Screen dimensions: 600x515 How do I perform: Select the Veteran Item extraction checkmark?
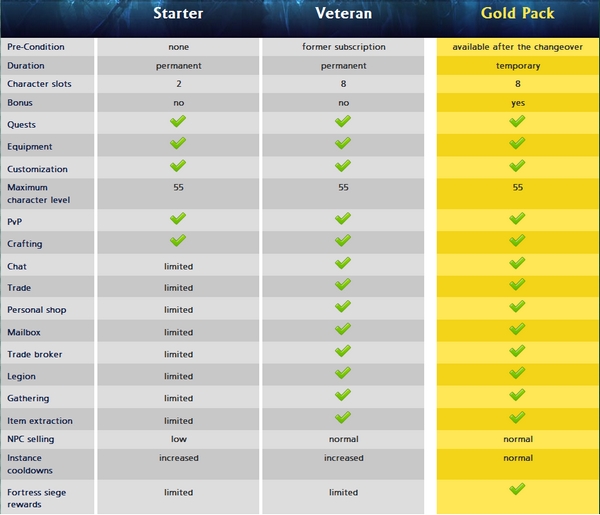(343, 418)
